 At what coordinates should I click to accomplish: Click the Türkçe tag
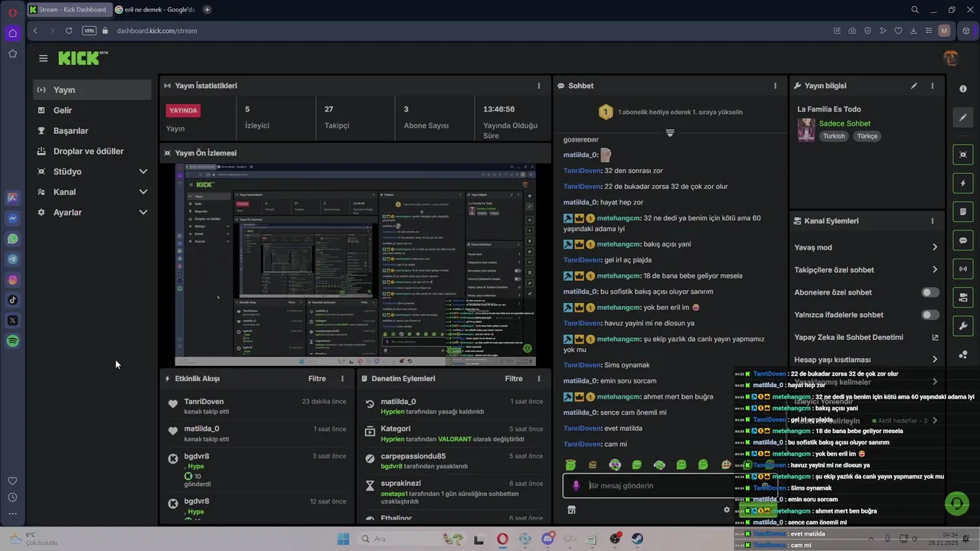coord(867,136)
